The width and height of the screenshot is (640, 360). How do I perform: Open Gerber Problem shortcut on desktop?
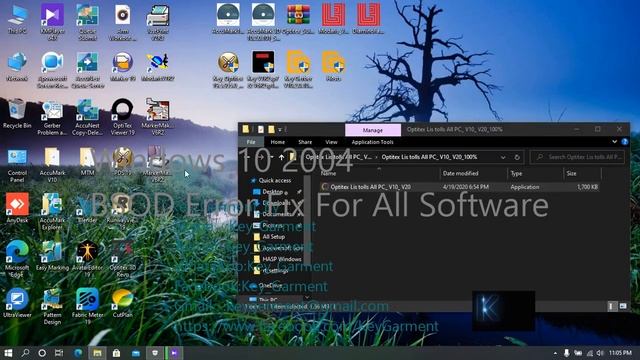(x=52, y=118)
